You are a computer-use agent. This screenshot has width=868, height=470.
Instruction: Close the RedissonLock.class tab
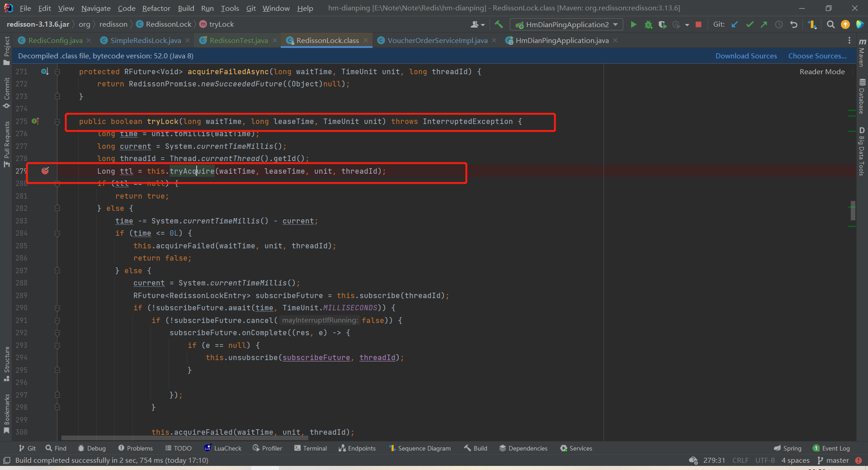(x=366, y=40)
